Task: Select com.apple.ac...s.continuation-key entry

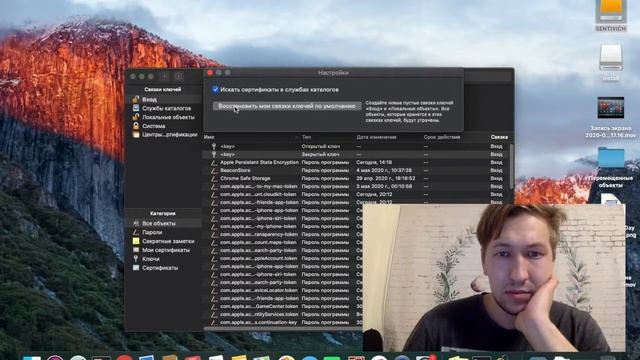Action: tap(258, 322)
